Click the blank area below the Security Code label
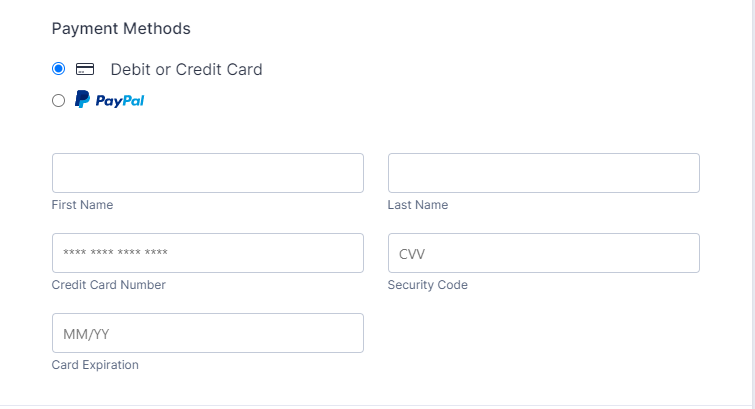The width and height of the screenshot is (755, 409). [543, 335]
